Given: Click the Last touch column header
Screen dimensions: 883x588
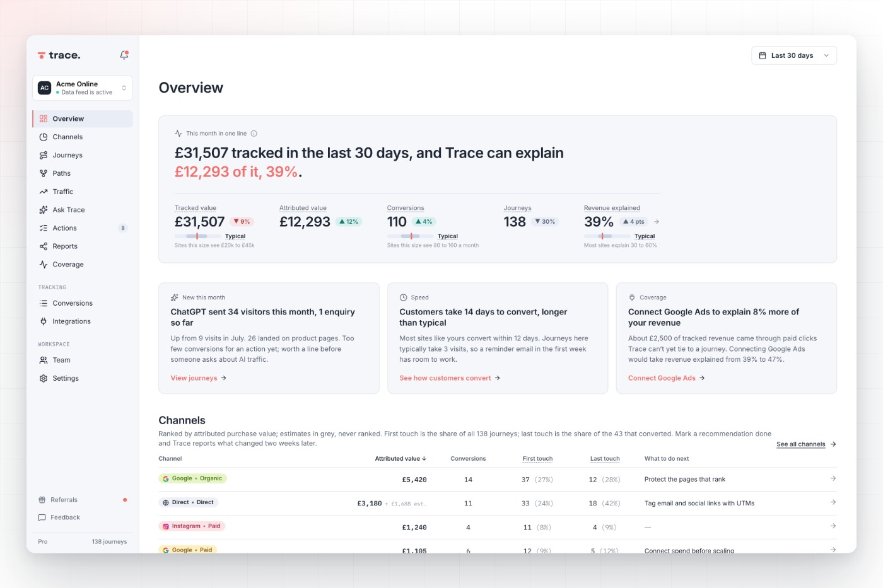Looking at the screenshot, I should point(605,459).
